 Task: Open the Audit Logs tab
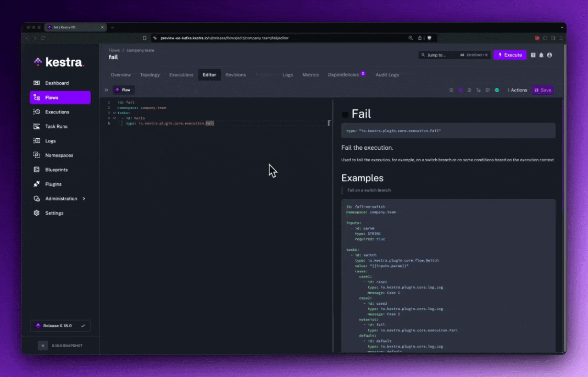[387, 75]
